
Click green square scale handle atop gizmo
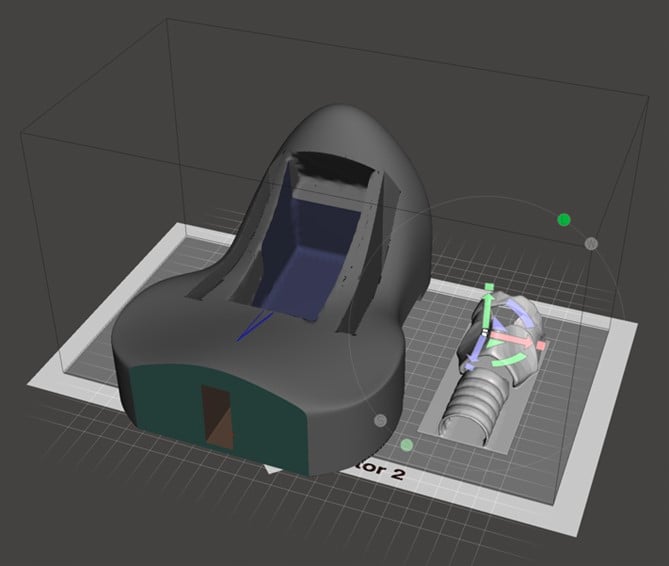488,288
